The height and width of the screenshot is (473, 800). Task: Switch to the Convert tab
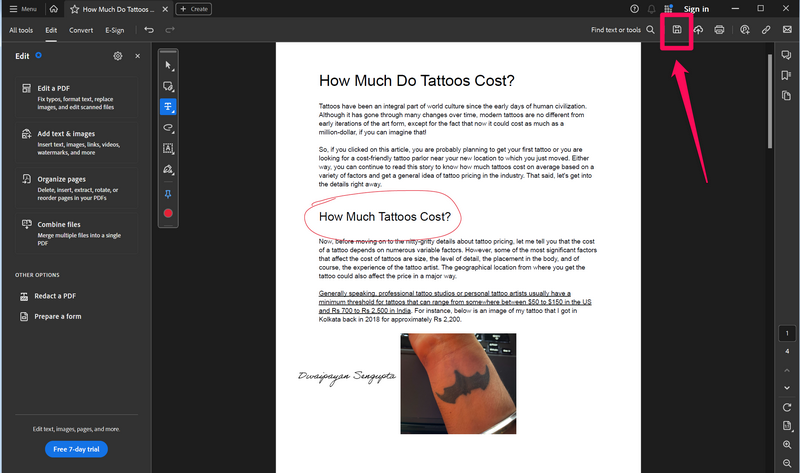[81, 30]
